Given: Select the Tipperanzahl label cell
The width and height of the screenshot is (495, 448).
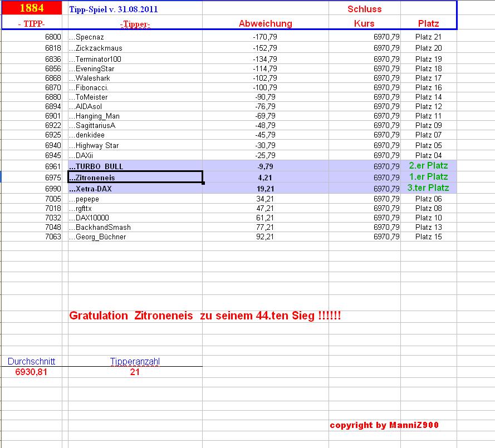Looking at the screenshot, I should 135,361.
